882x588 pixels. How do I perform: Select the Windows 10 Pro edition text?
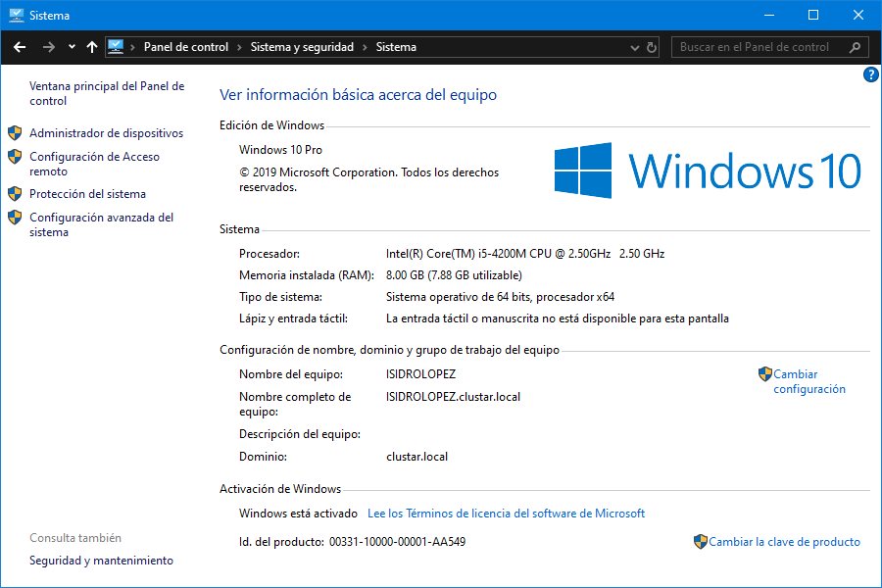(x=280, y=150)
